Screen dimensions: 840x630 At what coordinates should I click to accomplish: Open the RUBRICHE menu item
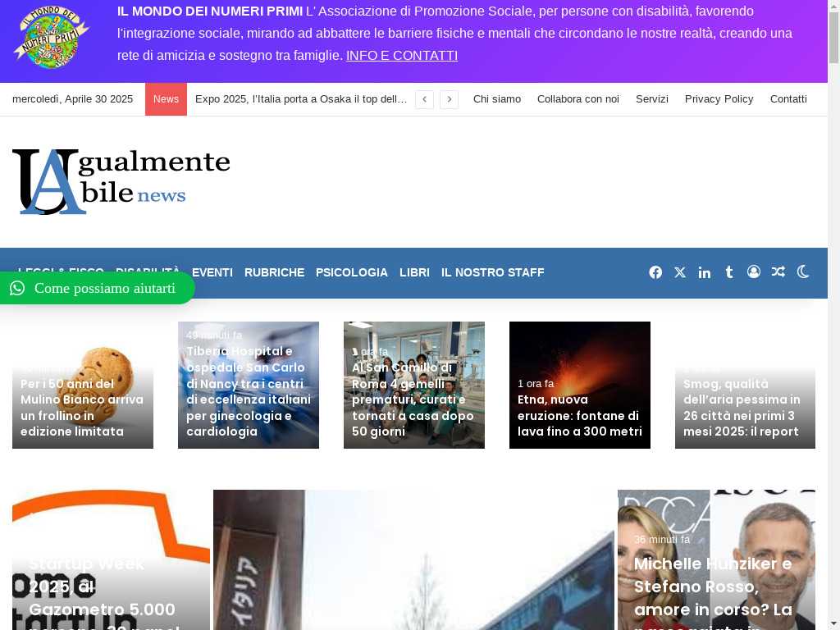coord(274,272)
